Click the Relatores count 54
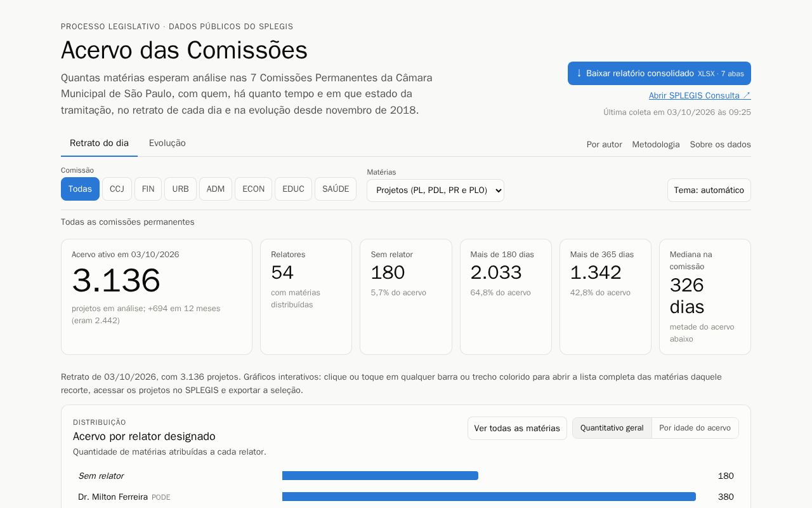Image resolution: width=812 pixels, height=508 pixels. (x=282, y=272)
